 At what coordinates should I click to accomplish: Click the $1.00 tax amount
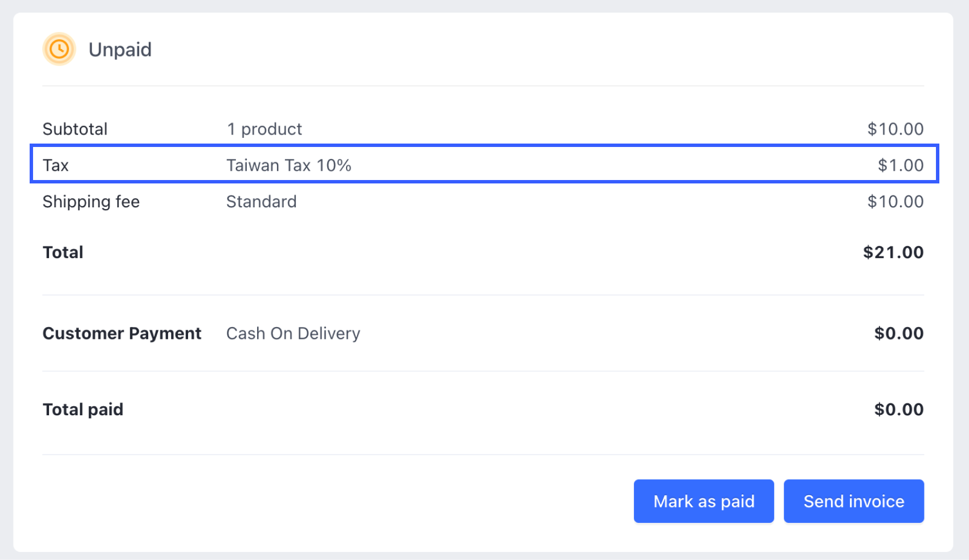coord(901,165)
